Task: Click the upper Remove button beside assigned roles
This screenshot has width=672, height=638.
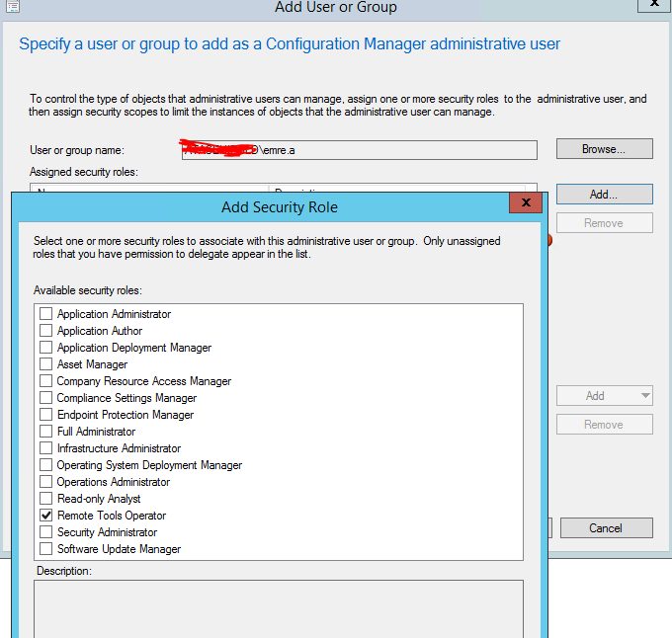Action: point(604,223)
